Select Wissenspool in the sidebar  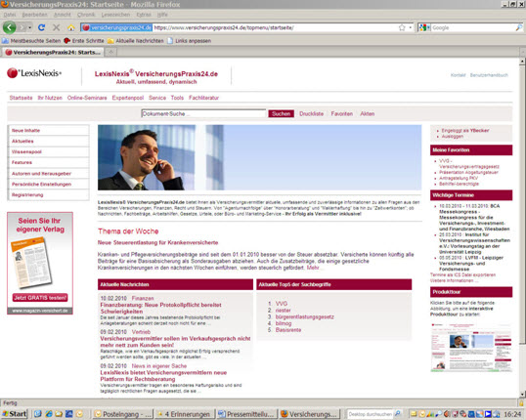(49, 151)
